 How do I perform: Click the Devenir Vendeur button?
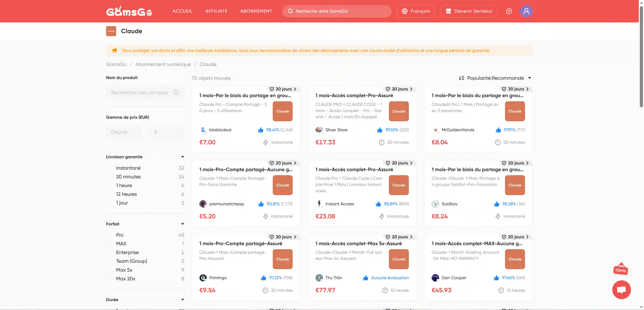pyautogui.click(x=469, y=11)
